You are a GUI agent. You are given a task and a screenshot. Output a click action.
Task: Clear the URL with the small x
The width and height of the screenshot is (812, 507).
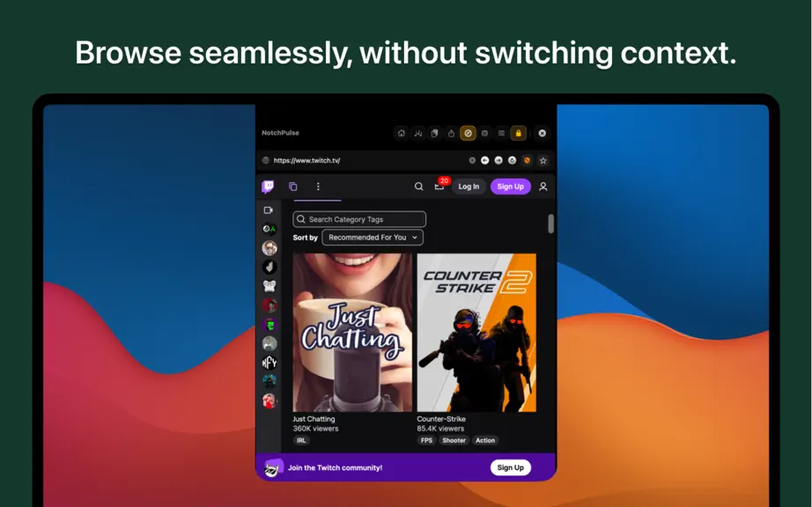tap(472, 160)
